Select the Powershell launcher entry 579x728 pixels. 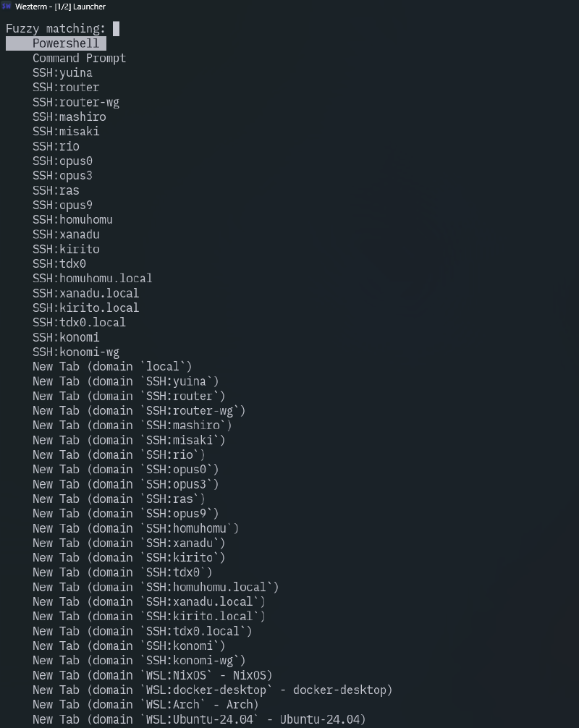coord(65,43)
